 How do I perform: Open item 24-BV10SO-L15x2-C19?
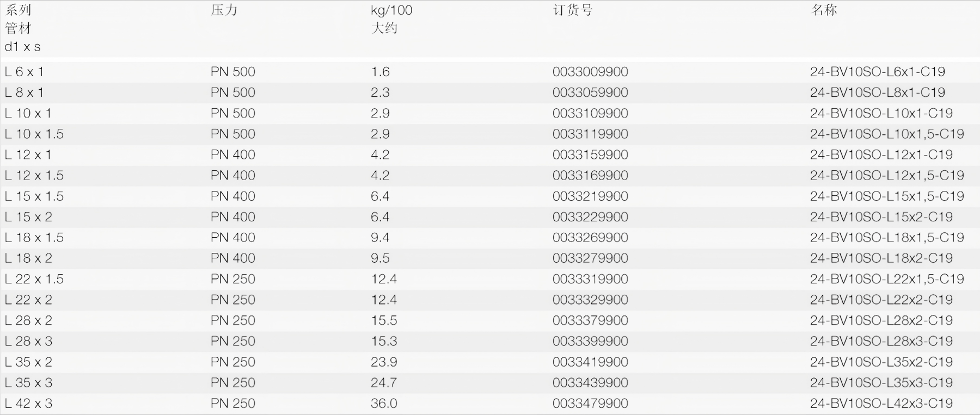click(881, 217)
